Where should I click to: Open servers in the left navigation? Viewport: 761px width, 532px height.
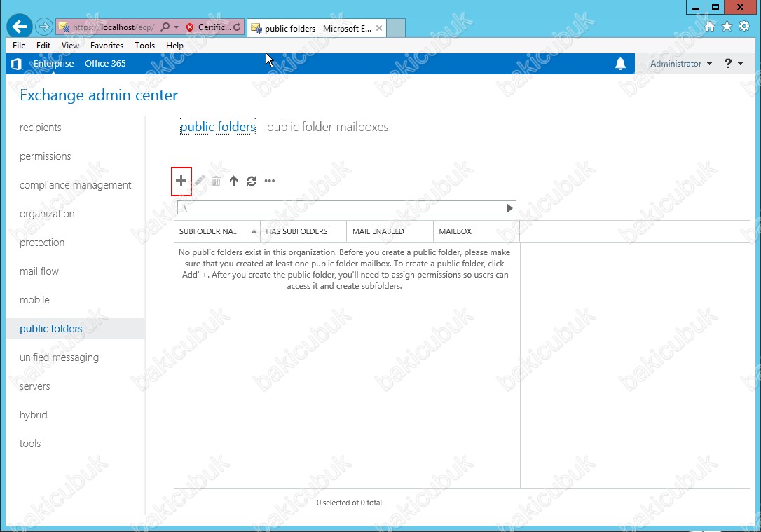pyautogui.click(x=34, y=386)
